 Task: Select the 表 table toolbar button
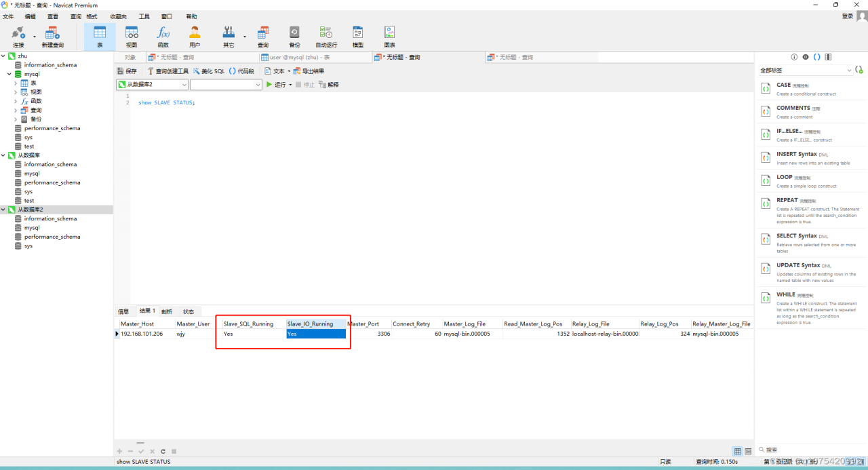click(x=100, y=36)
